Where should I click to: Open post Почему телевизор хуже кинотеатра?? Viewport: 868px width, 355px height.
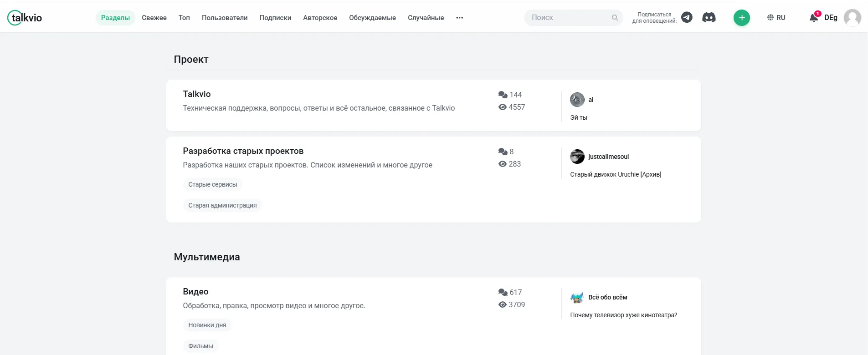coord(623,315)
